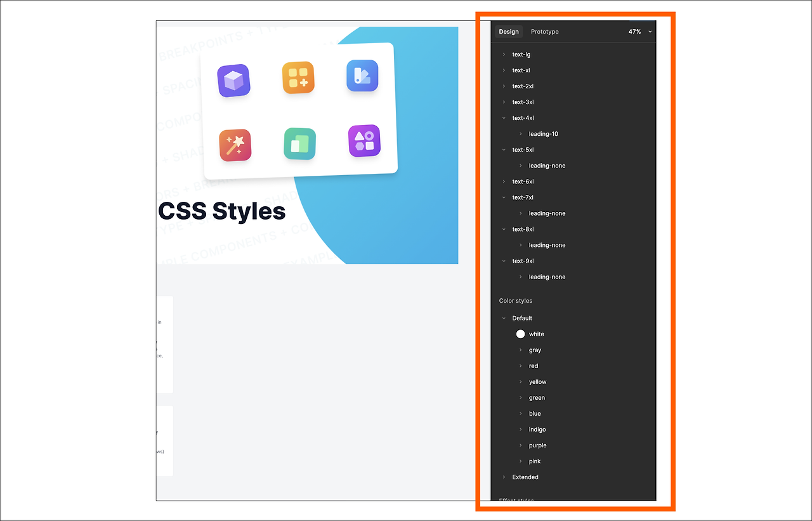
Task: Switch to the Prototype tab
Action: (x=544, y=31)
